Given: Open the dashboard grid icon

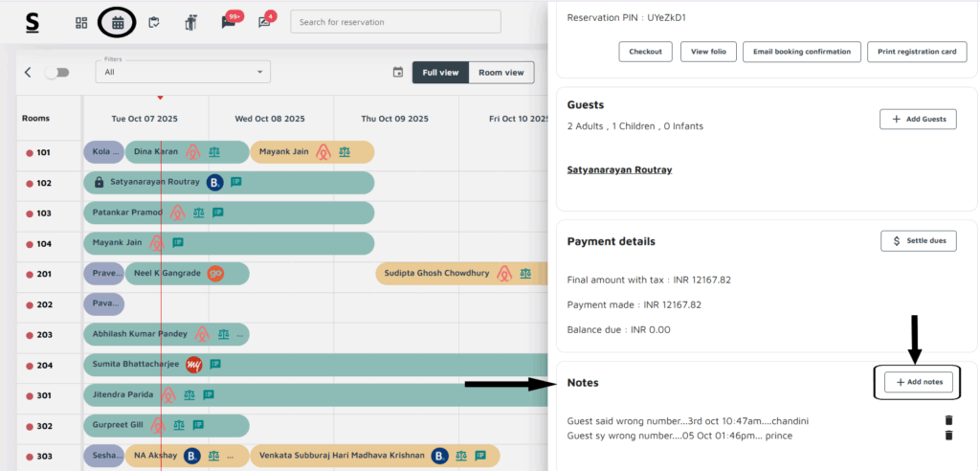Looking at the screenshot, I should [81, 22].
